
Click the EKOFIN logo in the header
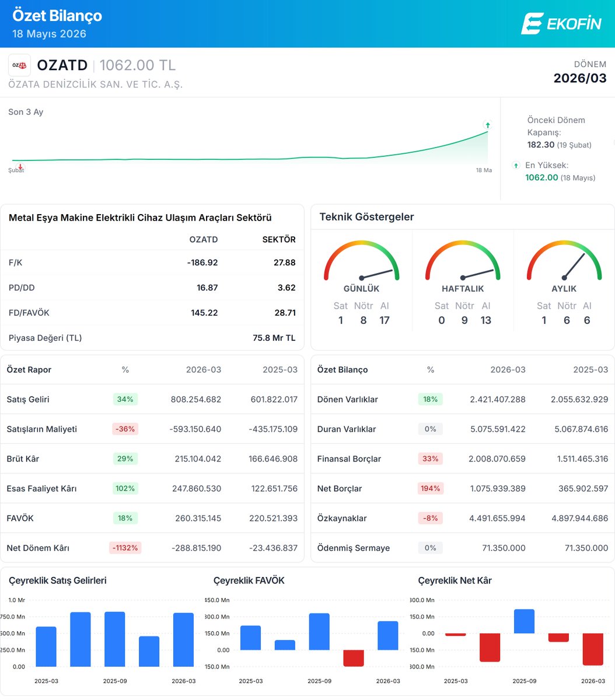[x=561, y=23]
